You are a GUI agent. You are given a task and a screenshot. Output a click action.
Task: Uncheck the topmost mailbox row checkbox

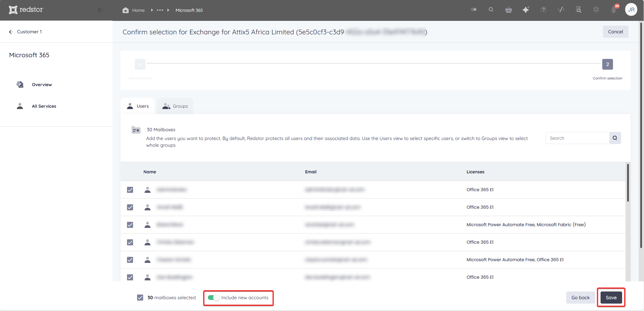(x=130, y=190)
